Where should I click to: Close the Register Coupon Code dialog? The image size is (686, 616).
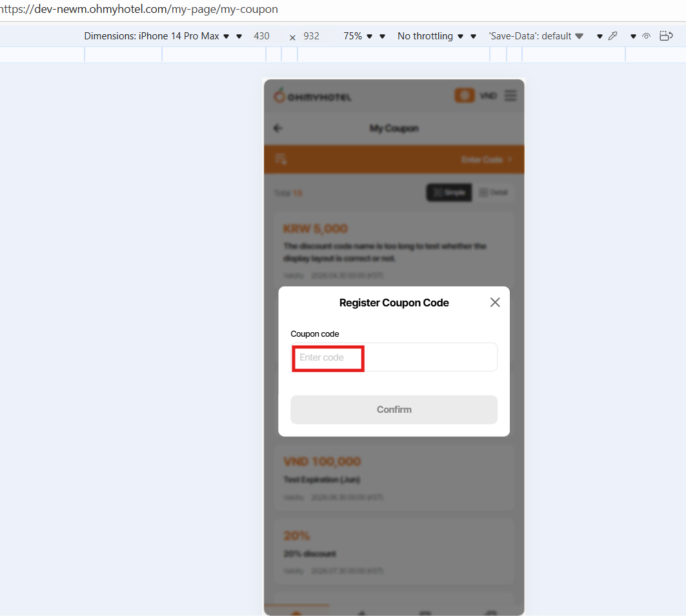click(x=495, y=303)
